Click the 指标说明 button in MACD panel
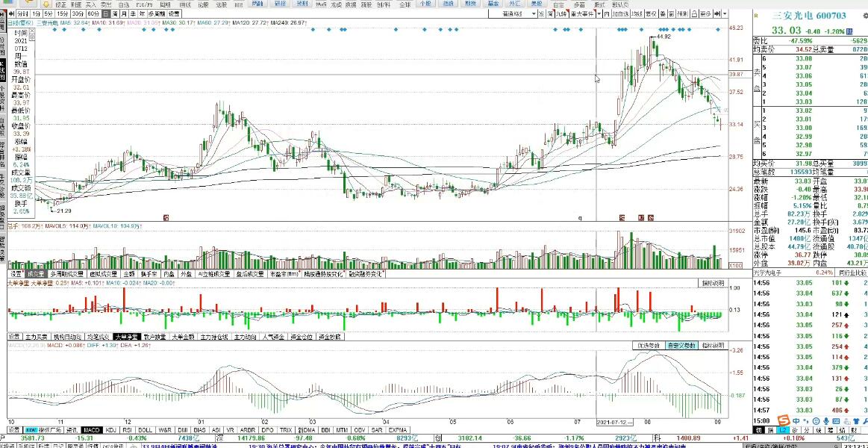Viewport: 868px width, 448px height. (712, 346)
